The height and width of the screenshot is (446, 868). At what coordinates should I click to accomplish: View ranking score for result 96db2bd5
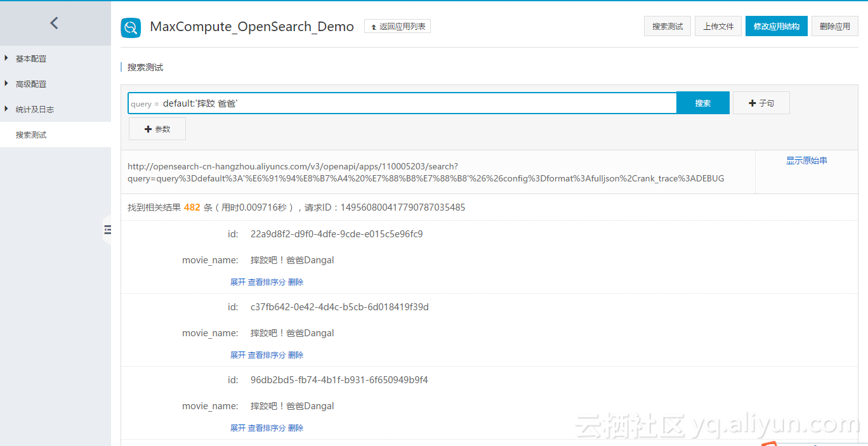click(266, 428)
